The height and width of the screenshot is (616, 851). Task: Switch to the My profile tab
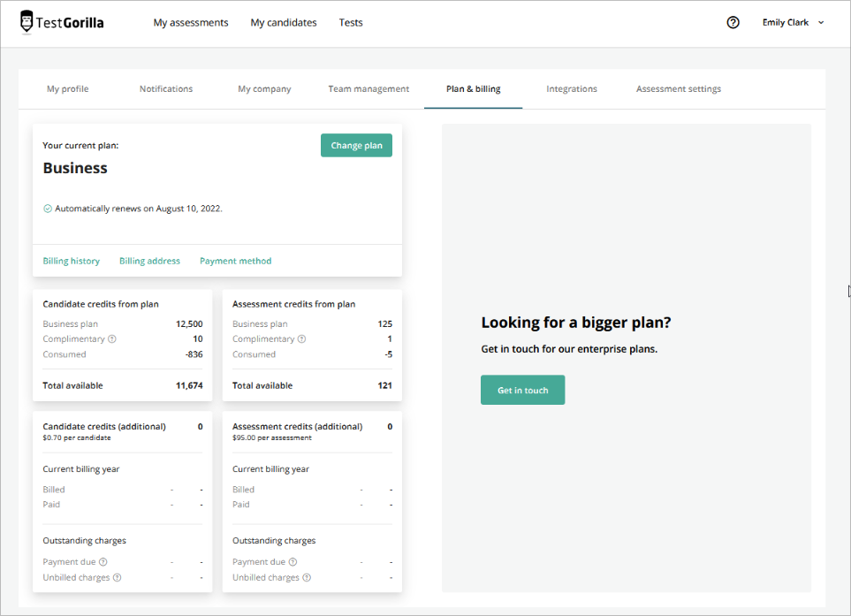(x=68, y=89)
